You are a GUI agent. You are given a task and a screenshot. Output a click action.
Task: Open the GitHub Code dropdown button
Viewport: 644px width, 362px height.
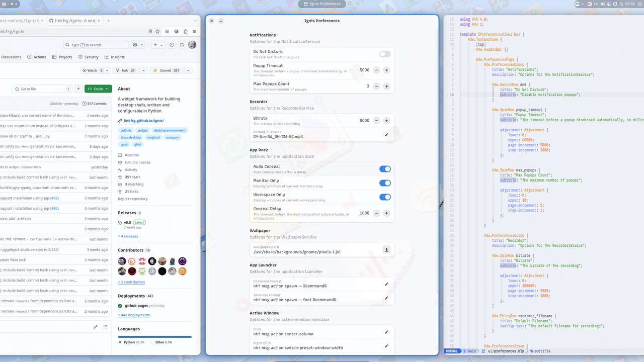coord(98,89)
